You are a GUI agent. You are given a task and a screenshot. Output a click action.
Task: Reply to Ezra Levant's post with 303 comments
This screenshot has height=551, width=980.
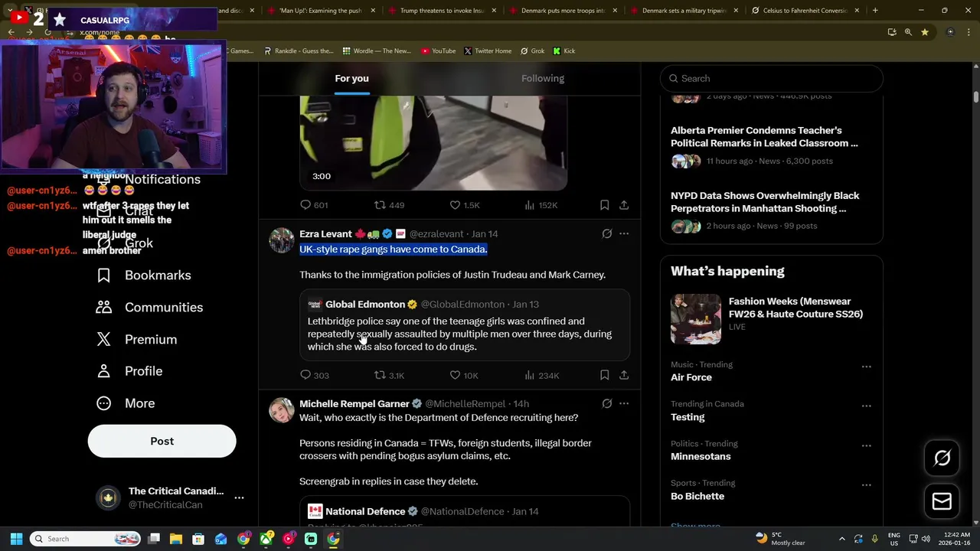pos(305,375)
